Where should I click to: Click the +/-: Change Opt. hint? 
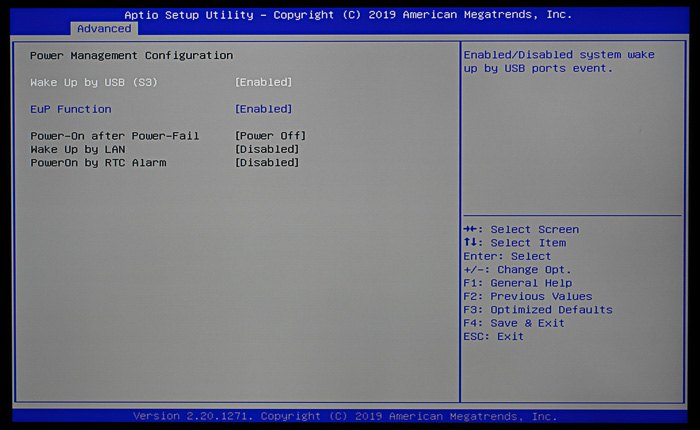(517, 270)
